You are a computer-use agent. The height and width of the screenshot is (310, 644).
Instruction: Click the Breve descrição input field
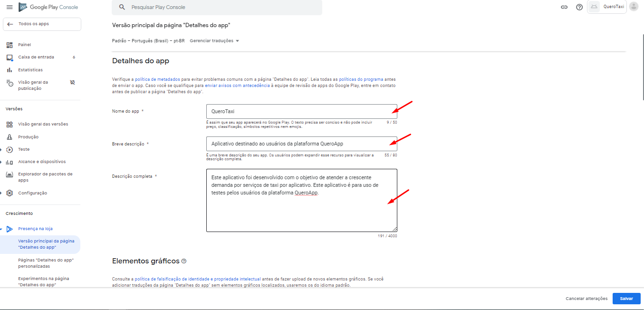[302, 144]
